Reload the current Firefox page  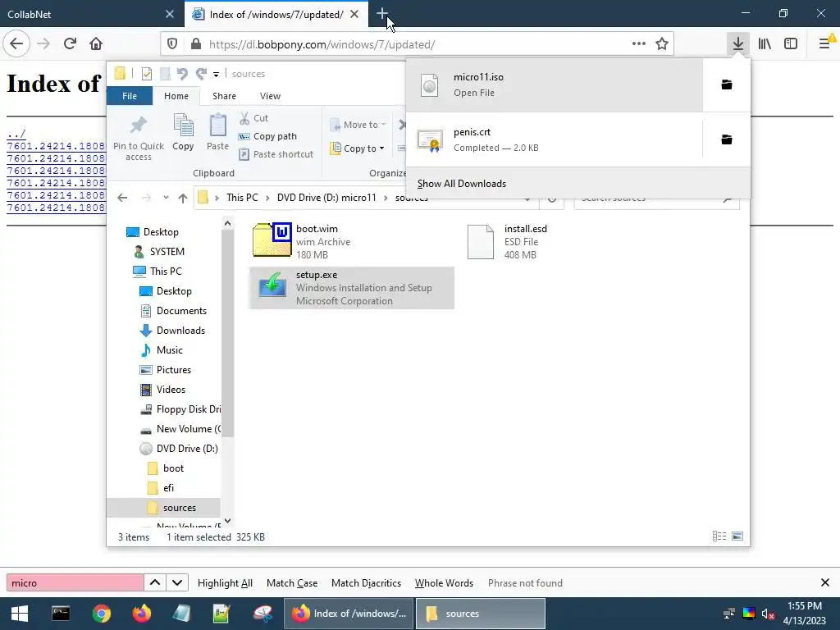tap(70, 44)
